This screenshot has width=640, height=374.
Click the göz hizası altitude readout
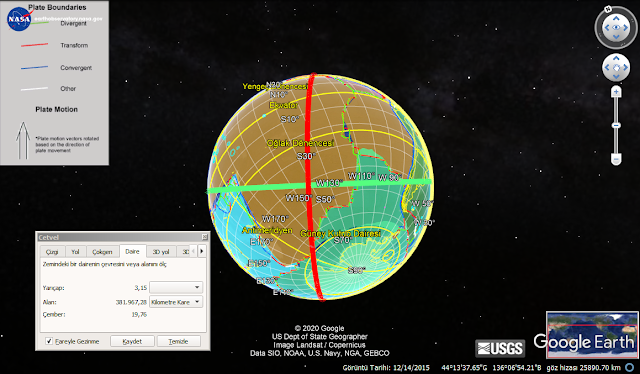point(584,368)
